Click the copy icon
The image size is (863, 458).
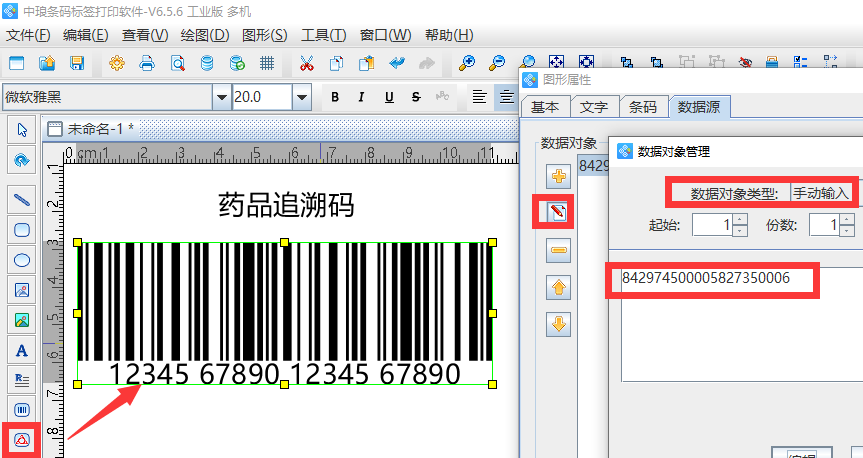[x=336, y=63]
